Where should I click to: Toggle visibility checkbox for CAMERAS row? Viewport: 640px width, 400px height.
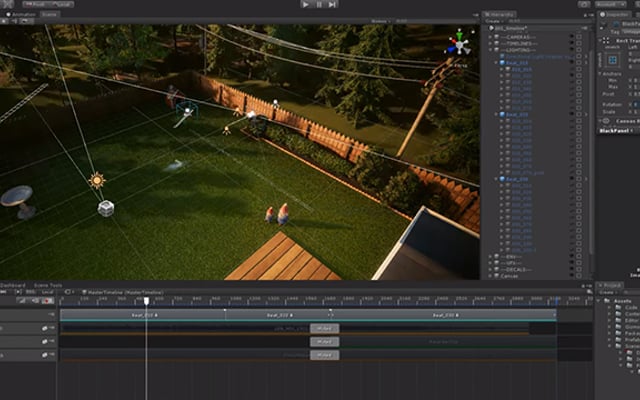tap(579, 36)
